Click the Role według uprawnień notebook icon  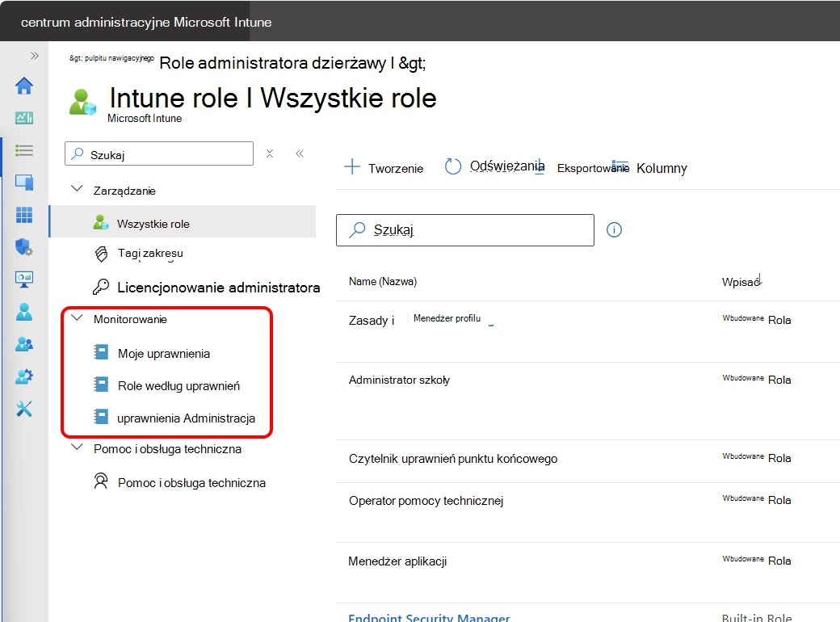pyautogui.click(x=101, y=385)
